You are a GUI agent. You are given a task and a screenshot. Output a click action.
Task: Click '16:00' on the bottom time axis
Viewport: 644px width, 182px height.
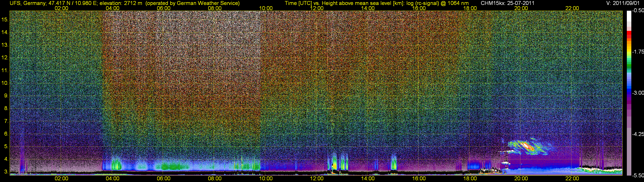(419, 179)
